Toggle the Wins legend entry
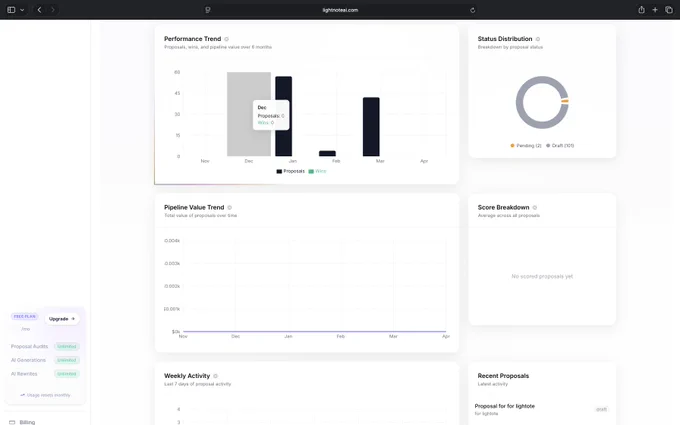The width and height of the screenshot is (680, 425). [x=317, y=171]
